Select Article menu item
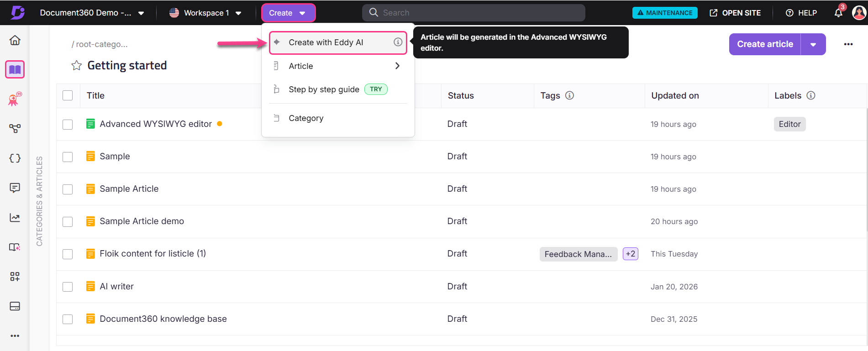This screenshot has width=868, height=351. [x=338, y=66]
